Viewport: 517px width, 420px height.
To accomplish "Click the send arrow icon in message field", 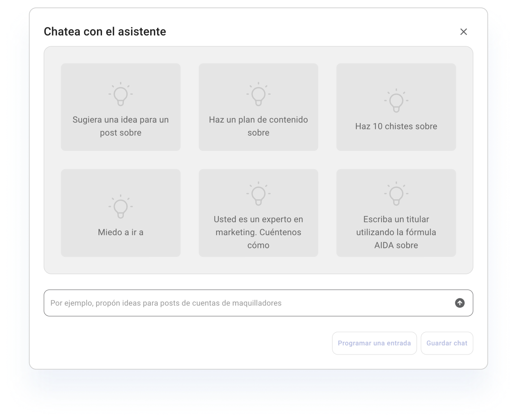I will 459,303.
